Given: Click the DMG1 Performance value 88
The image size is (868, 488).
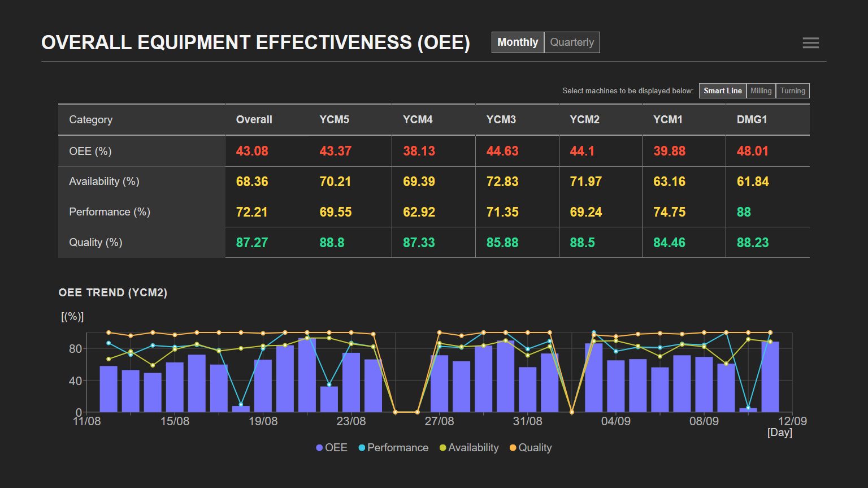Looking at the screenshot, I should 744,212.
